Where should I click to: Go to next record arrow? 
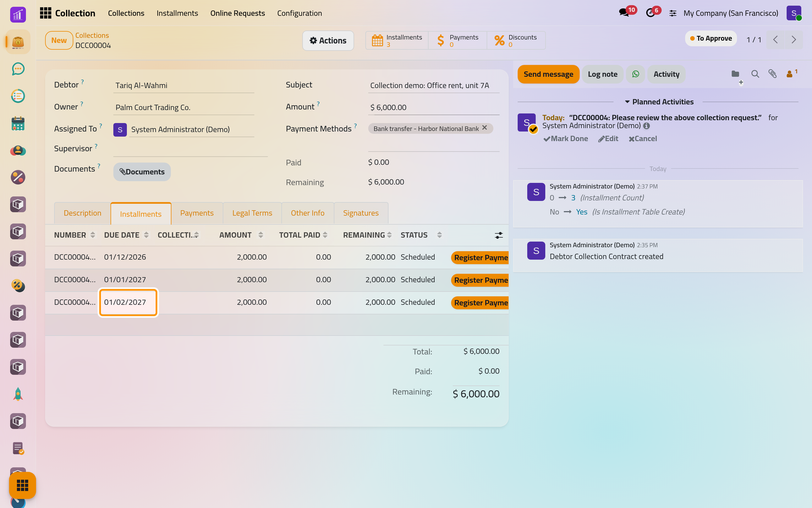(x=794, y=40)
